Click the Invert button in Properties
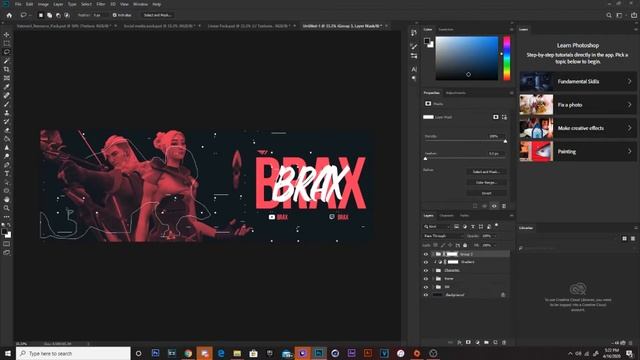This screenshot has width=640, height=360. (x=487, y=193)
